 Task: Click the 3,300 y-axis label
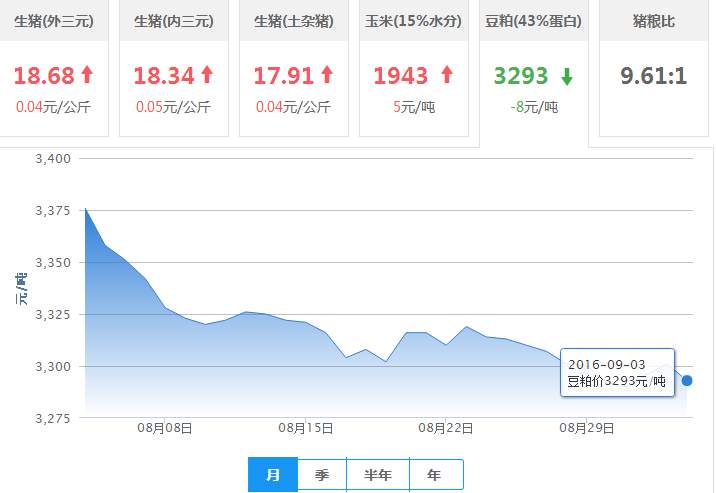click(53, 367)
